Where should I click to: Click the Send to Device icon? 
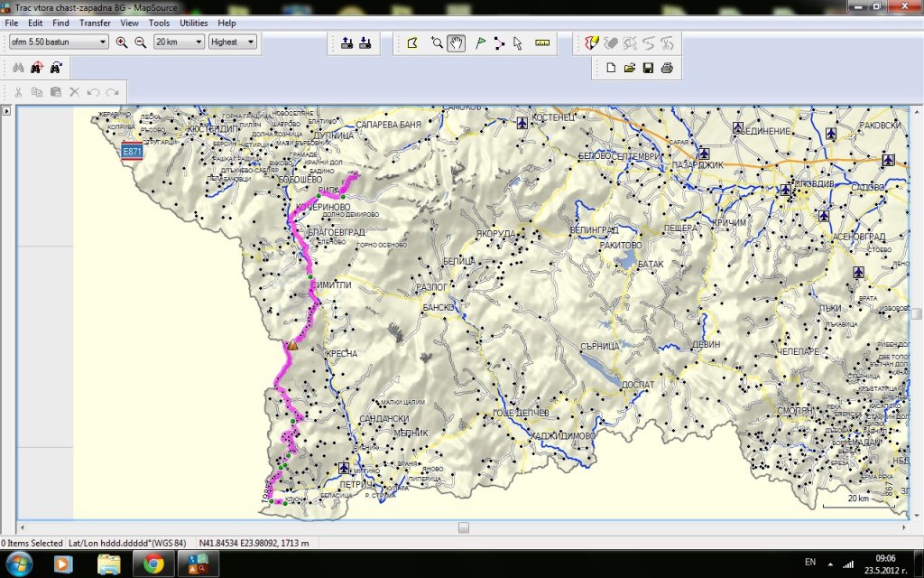347,42
